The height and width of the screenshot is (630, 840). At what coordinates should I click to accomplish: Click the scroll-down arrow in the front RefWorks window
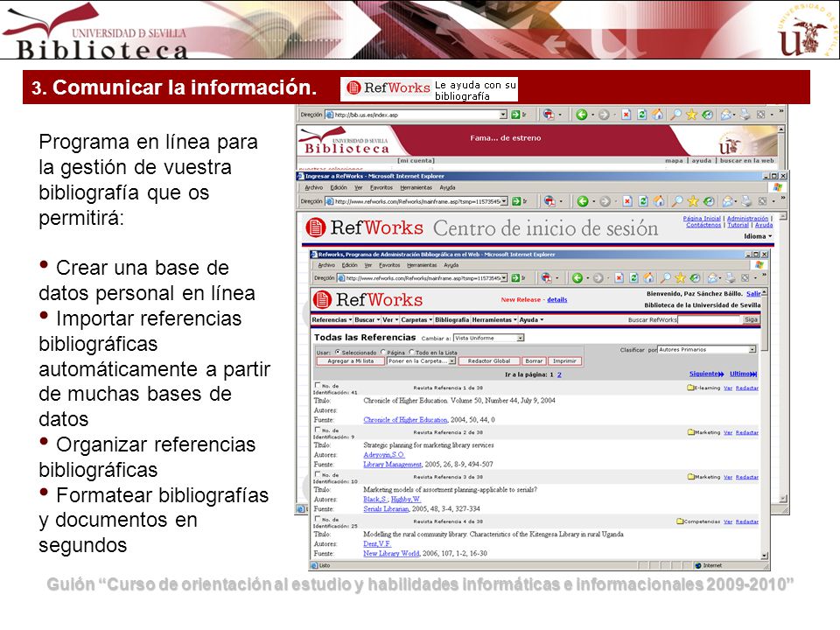(x=765, y=556)
